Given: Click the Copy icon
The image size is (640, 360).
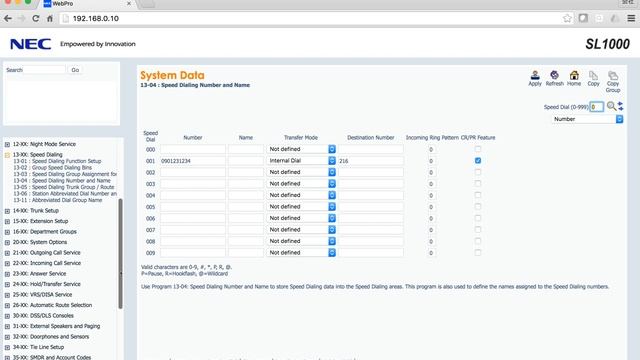Looking at the screenshot, I should tap(593, 76).
